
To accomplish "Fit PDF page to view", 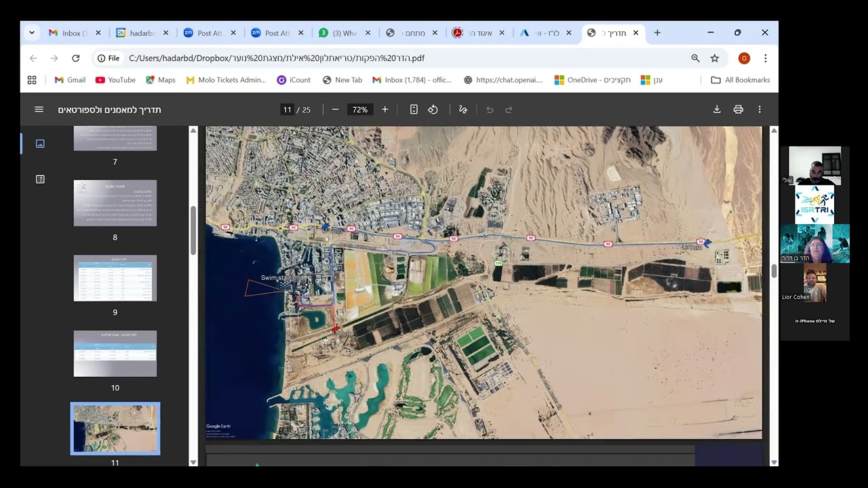I will click(414, 110).
